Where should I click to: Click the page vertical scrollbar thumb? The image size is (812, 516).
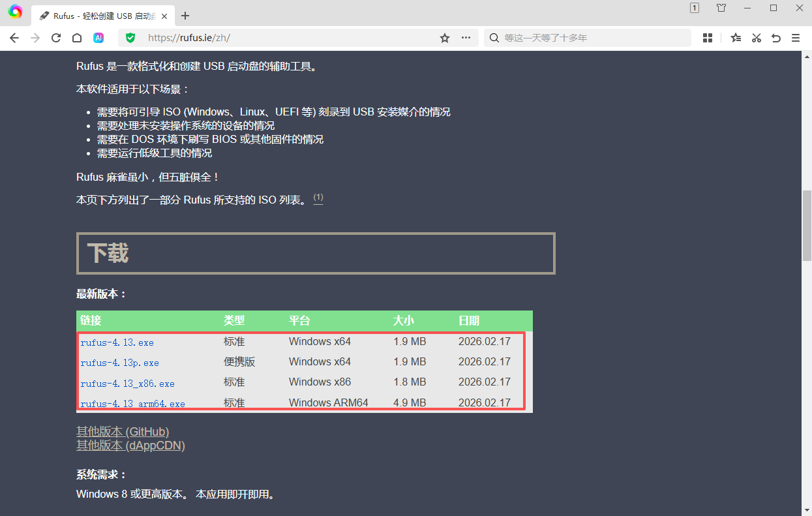click(807, 225)
